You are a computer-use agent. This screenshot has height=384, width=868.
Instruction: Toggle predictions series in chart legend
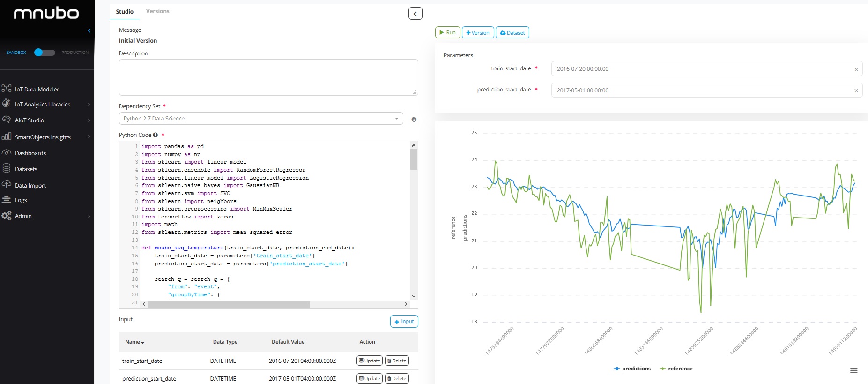(x=632, y=369)
